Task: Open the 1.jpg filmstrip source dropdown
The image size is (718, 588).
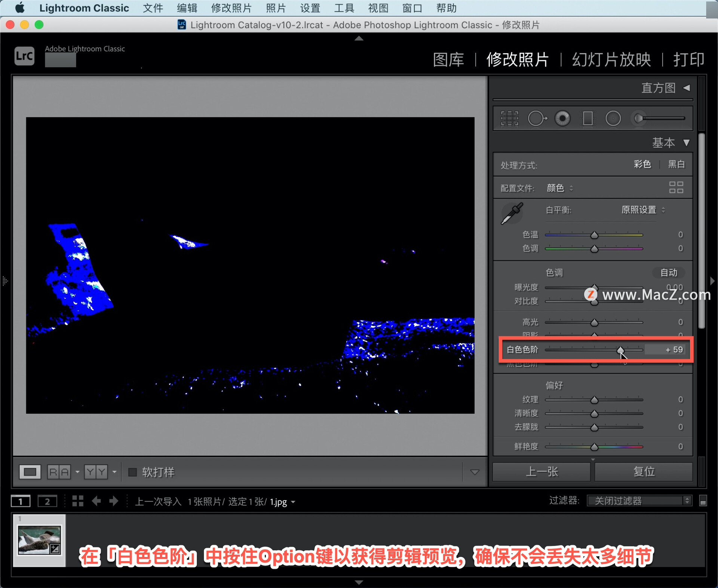Action: click(x=283, y=502)
